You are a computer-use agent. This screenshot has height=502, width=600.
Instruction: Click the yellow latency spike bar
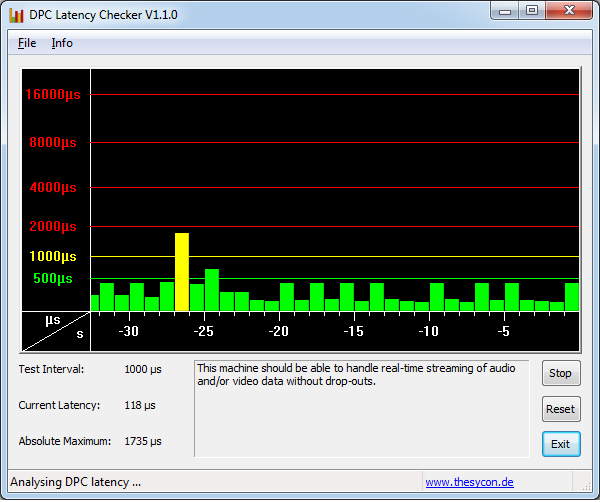[182, 272]
